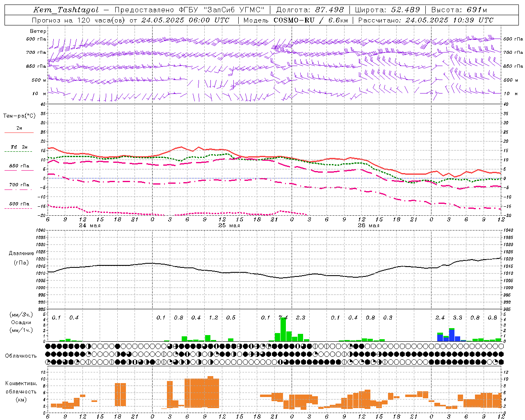The image size is (525, 420).
Task: Click the Облачность cloud cover label
Action: click(21, 356)
